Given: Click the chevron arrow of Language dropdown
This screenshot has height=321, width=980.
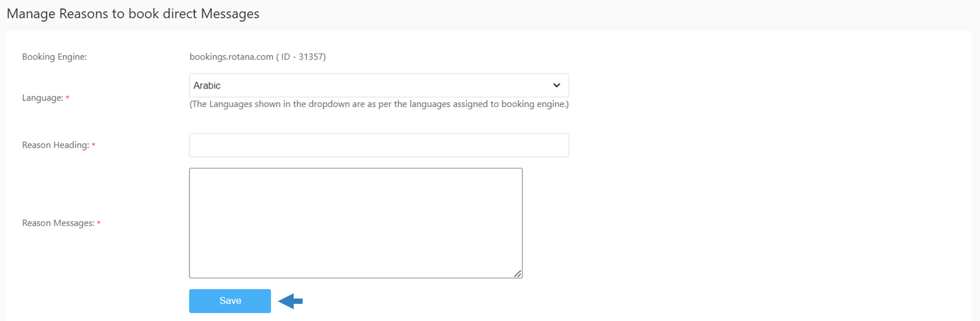Looking at the screenshot, I should (x=556, y=85).
